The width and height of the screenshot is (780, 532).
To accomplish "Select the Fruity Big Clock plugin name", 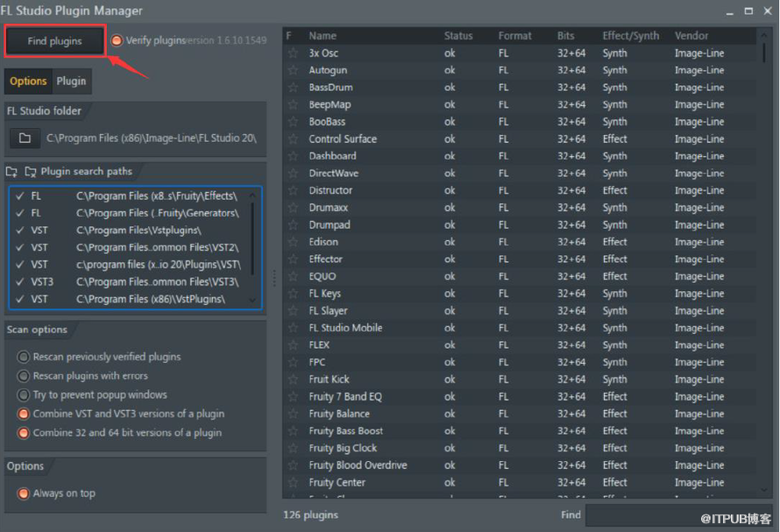I will click(343, 449).
